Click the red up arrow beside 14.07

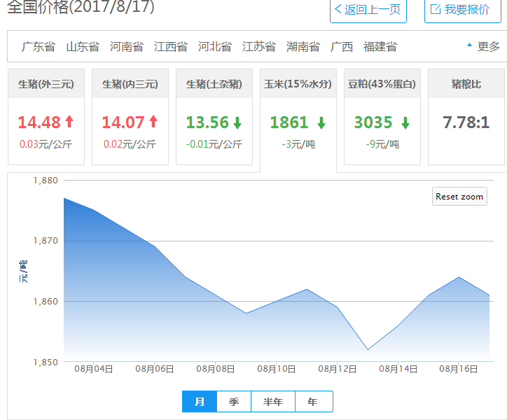click(x=153, y=122)
